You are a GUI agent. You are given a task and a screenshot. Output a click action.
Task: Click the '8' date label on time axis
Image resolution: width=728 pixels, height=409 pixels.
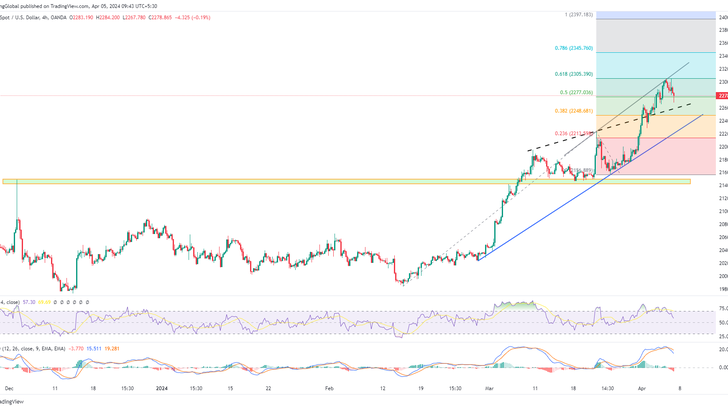click(680, 388)
